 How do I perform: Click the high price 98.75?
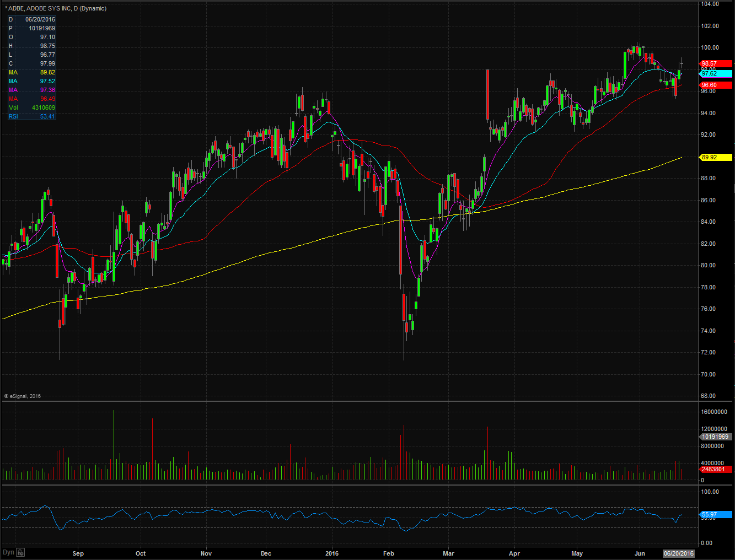(47, 46)
